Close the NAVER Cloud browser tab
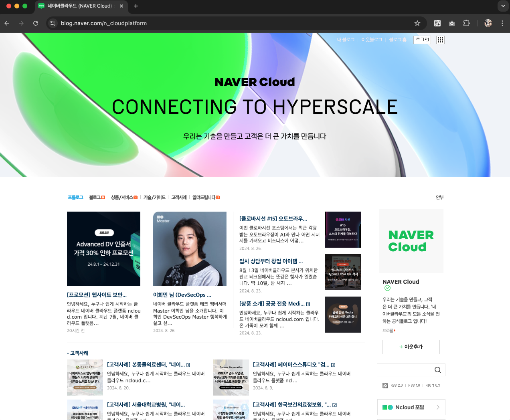This screenshot has height=420, width=510. click(121, 6)
